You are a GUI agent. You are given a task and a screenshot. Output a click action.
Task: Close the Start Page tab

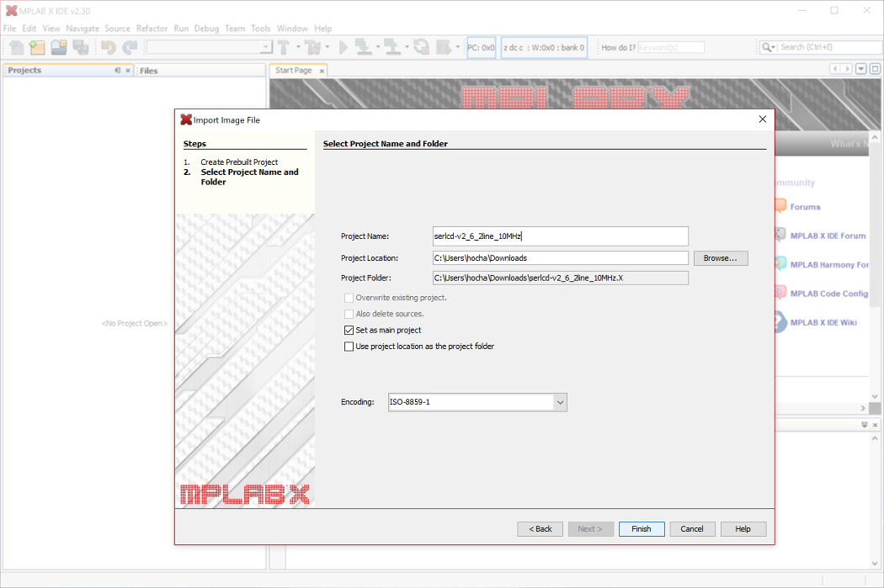click(322, 71)
